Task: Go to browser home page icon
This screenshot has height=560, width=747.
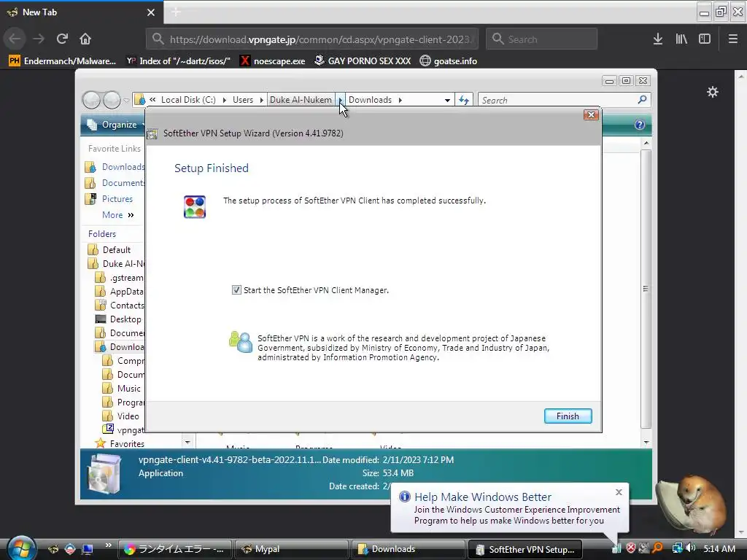Action: click(85, 39)
